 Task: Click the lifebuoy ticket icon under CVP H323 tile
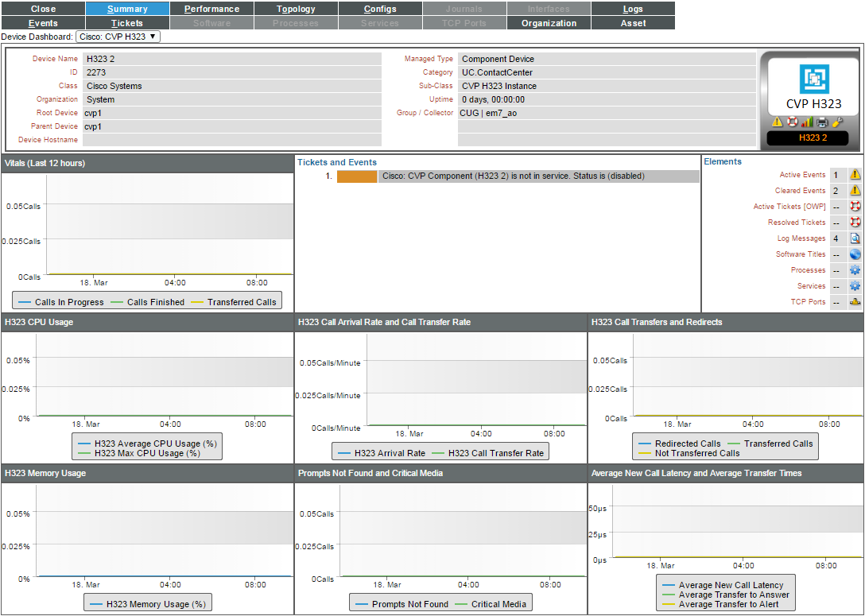pyautogui.click(x=792, y=122)
